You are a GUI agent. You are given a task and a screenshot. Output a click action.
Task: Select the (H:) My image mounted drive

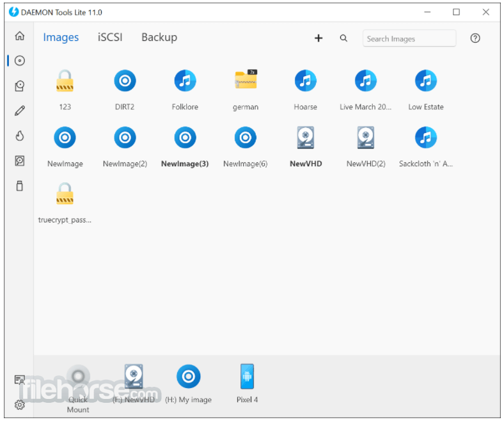pos(188,384)
